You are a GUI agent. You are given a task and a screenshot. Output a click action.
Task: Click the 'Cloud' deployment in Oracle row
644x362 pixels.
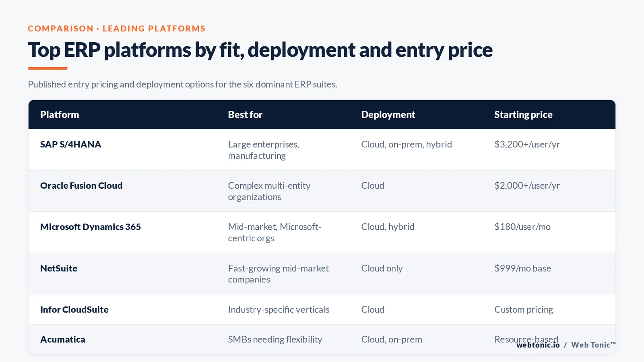(373, 185)
